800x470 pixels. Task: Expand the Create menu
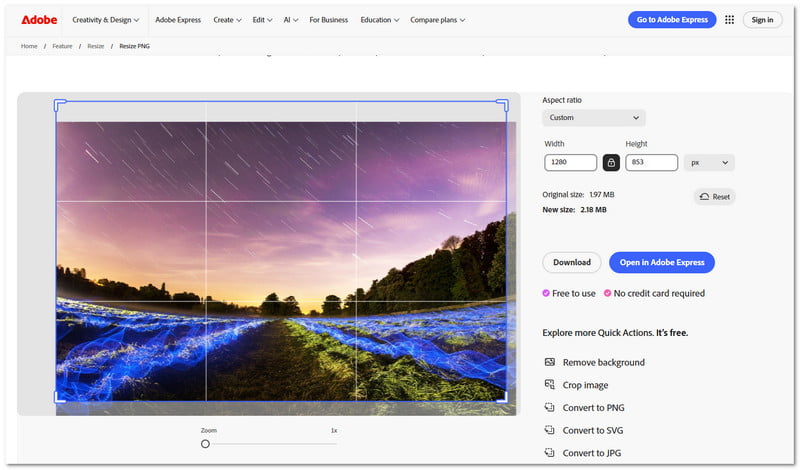[227, 20]
